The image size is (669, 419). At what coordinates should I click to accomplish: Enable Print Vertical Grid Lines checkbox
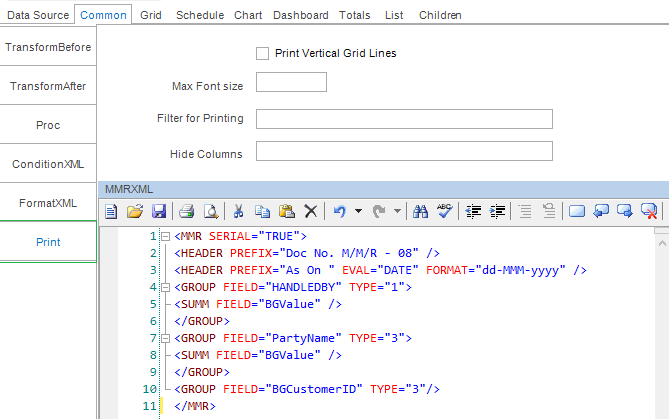click(x=262, y=53)
